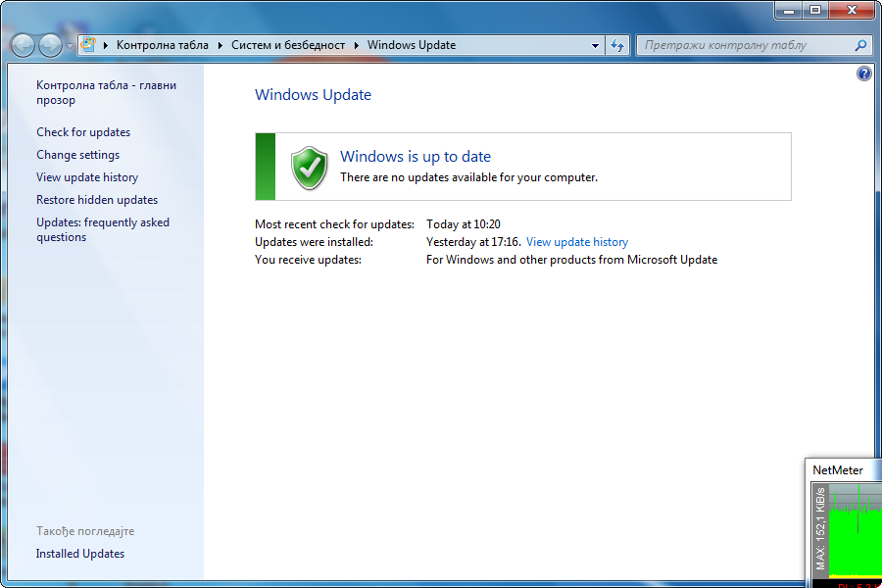Open Updates: frequently asked questions
The image size is (882, 588).
[x=103, y=229]
